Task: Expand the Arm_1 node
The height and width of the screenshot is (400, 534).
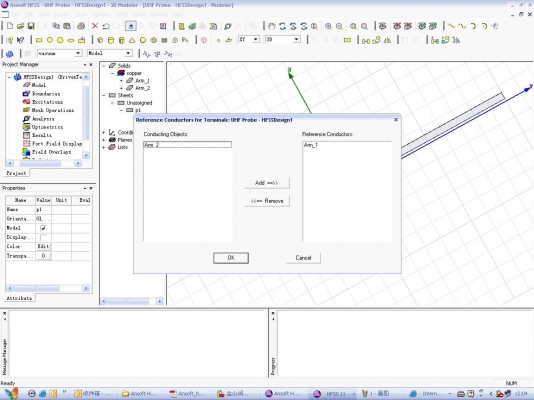Action: pos(121,81)
